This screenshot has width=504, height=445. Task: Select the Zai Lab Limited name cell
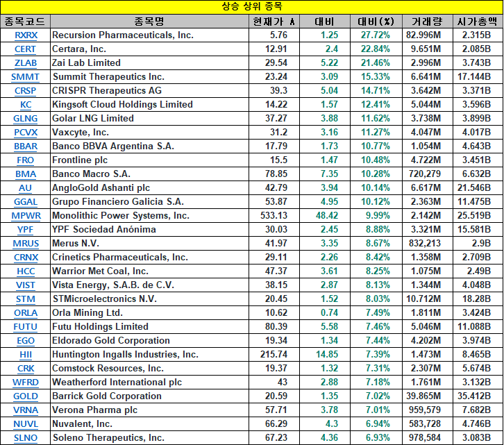click(149, 63)
